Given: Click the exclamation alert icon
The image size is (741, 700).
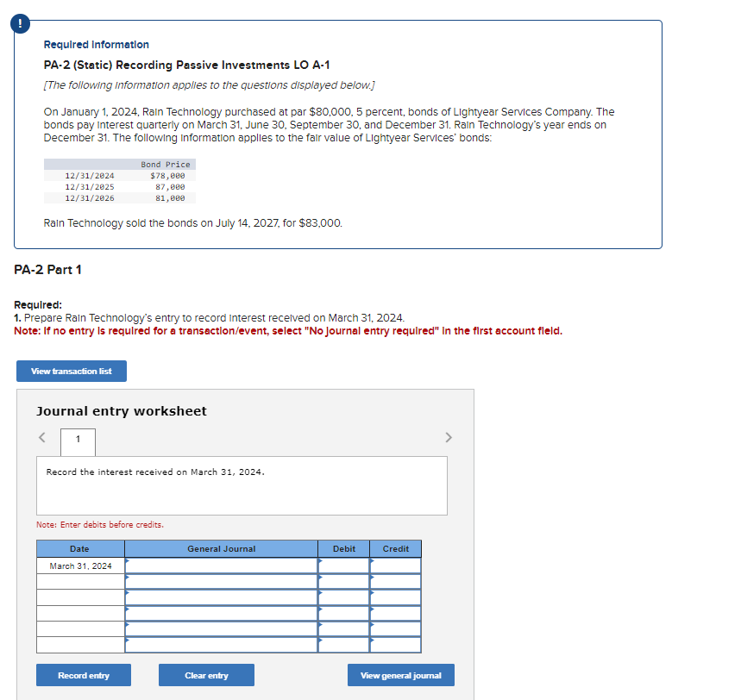Looking at the screenshot, I should (20, 23).
